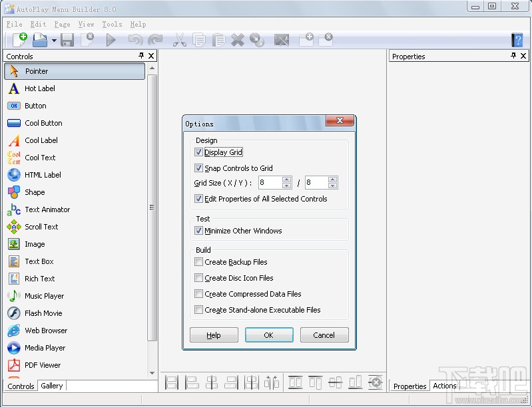This screenshot has height=407, width=532.
Task: Open the File menu
Action: [x=15, y=25]
